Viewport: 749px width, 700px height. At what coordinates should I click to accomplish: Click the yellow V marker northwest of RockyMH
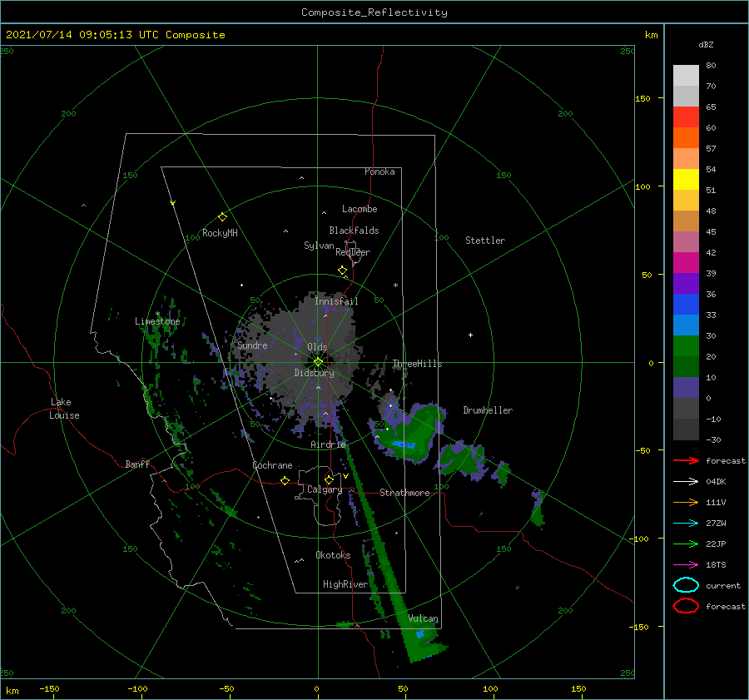(x=173, y=204)
